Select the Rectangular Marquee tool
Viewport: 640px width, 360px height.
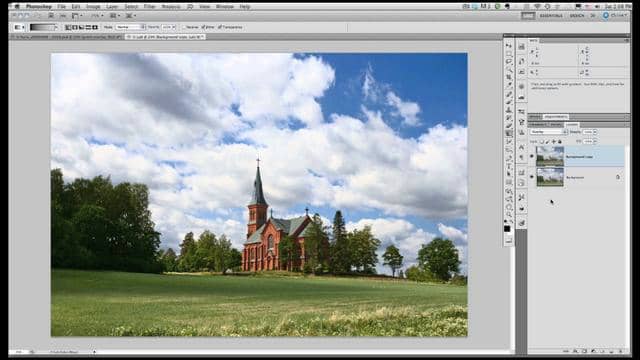(509, 54)
